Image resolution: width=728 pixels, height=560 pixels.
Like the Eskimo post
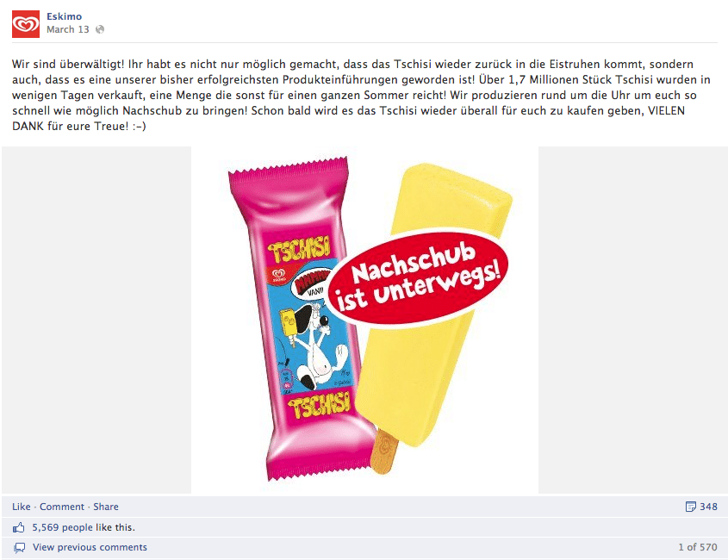pos(22,507)
